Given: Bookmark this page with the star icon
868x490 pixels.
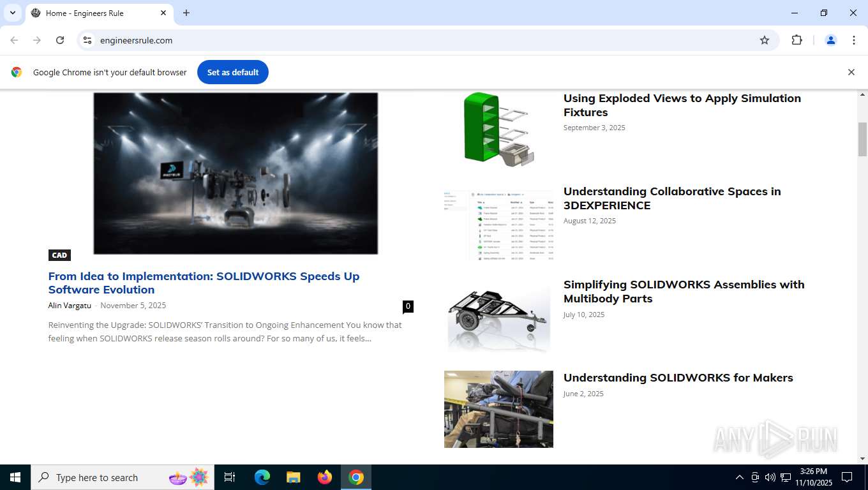Looking at the screenshot, I should (x=765, y=40).
